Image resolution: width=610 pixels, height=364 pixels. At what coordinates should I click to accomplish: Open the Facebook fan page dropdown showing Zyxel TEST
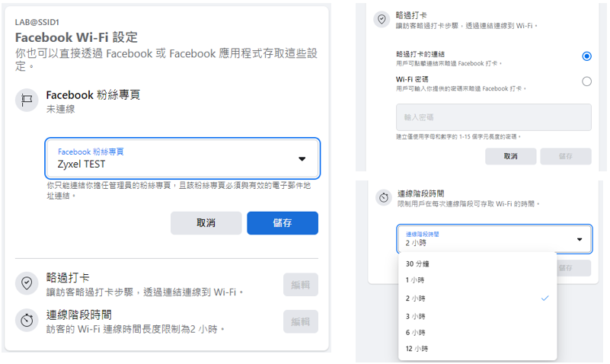183,158
